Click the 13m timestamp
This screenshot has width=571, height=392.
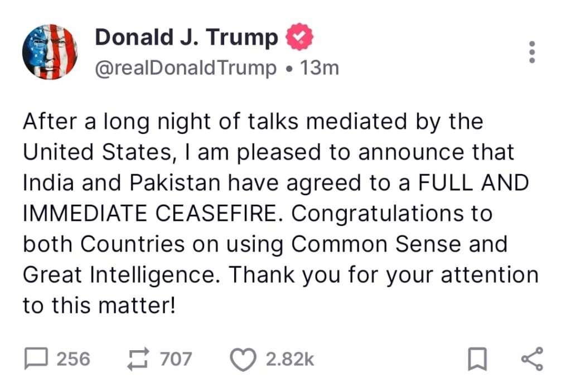click(x=319, y=68)
